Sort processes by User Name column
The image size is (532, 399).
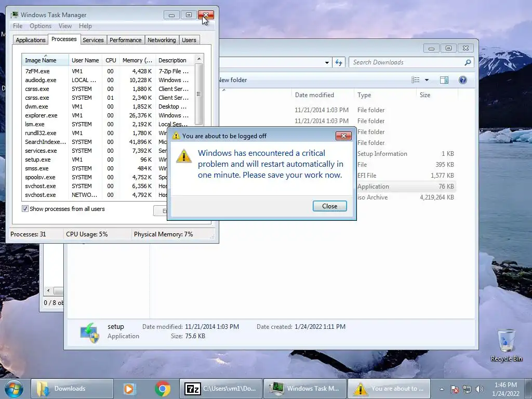(85, 60)
